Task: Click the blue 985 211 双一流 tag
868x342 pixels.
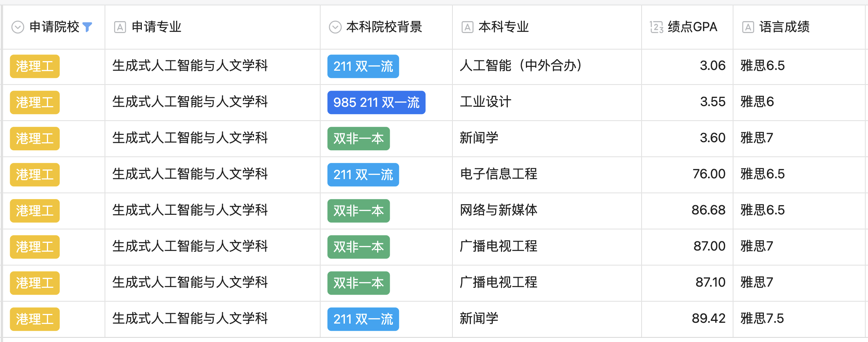Action: click(376, 103)
